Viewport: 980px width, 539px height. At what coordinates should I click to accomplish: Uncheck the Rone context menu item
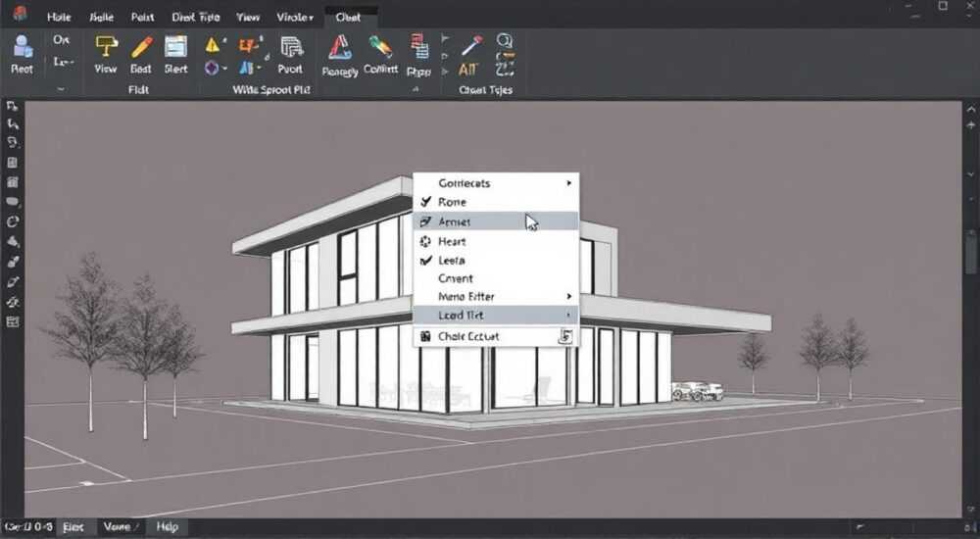[x=496, y=202]
